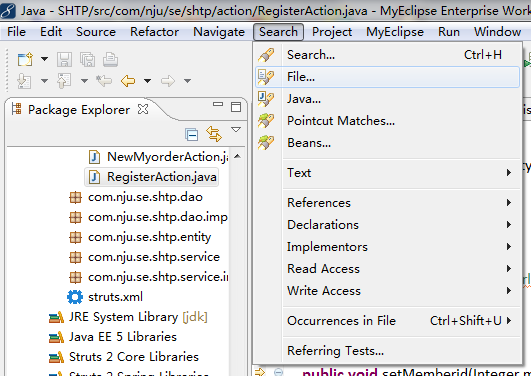Expand the Declarations submenu
The height and width of the screenshot is (376, 531).
tap(387, 225)
